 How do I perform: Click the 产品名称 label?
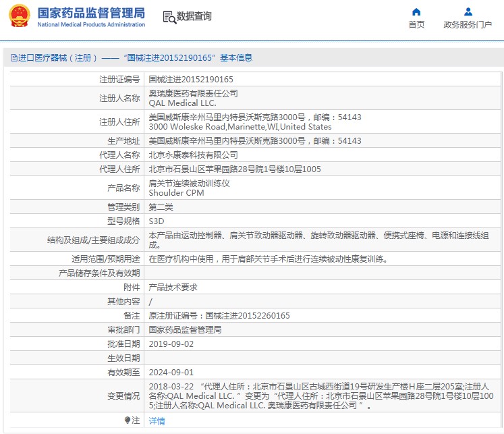pyautogui.click(x=123, y=188)
